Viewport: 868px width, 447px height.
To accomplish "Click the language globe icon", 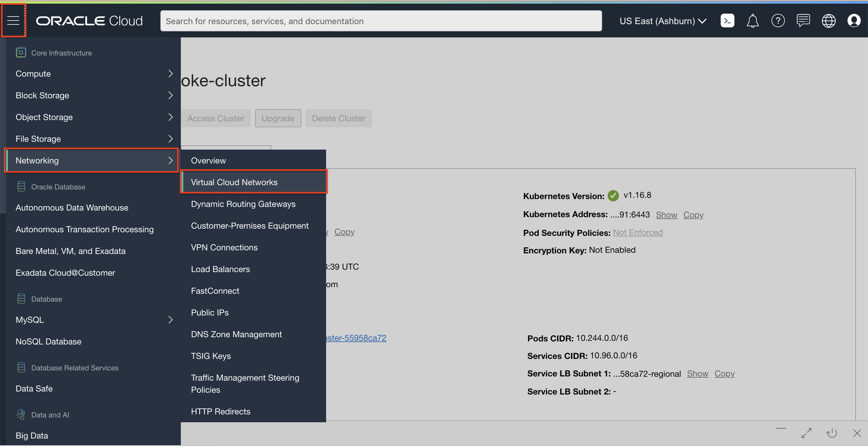I will click(829, 21).
